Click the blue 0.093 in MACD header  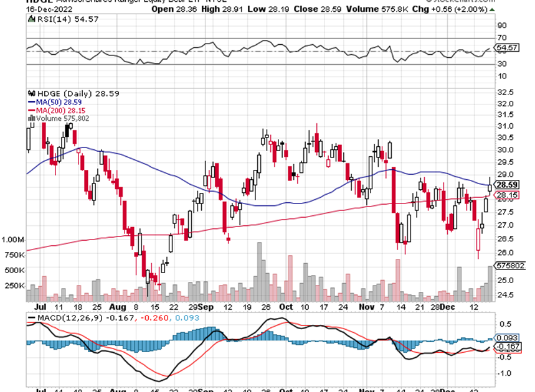pos(187,318)
